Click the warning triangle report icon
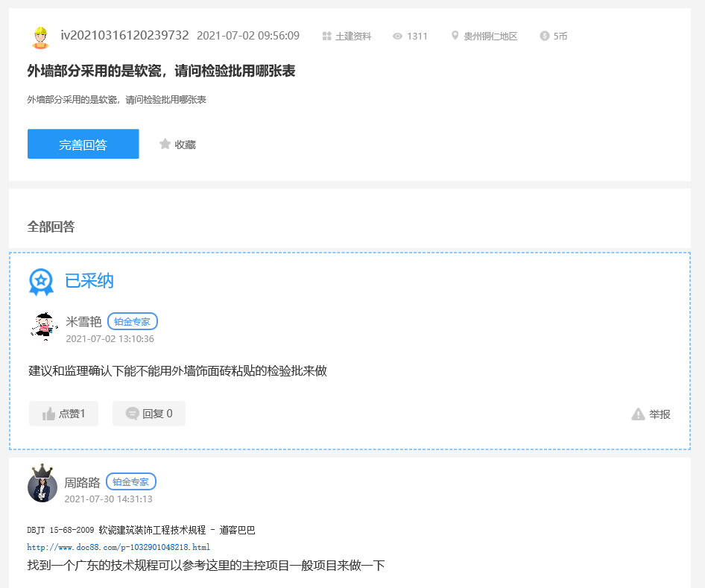This screenshot has width=705, height=588. pyautogui.click(x=638, y=414)
